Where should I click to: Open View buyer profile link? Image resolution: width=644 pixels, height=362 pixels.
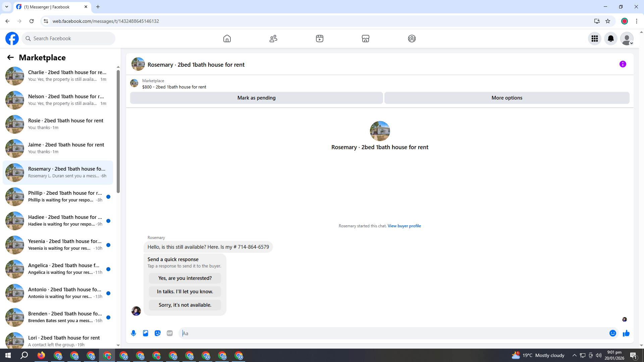(404, 226)
